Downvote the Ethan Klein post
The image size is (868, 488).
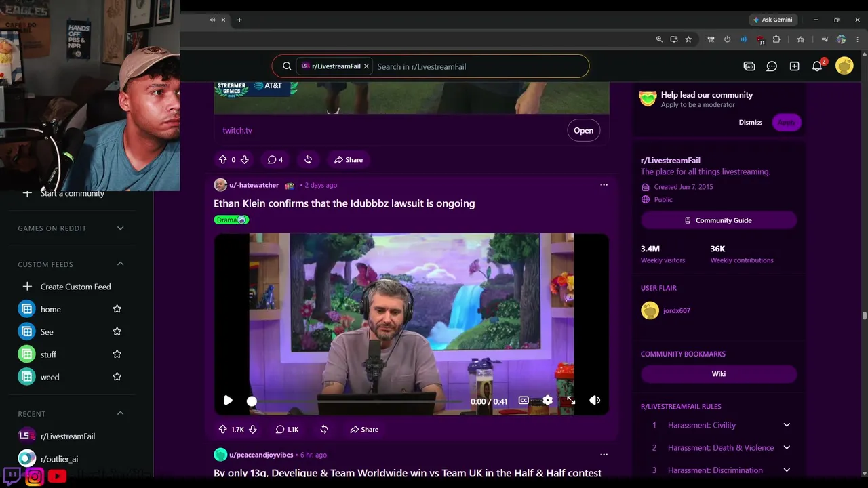pos(252,430)
